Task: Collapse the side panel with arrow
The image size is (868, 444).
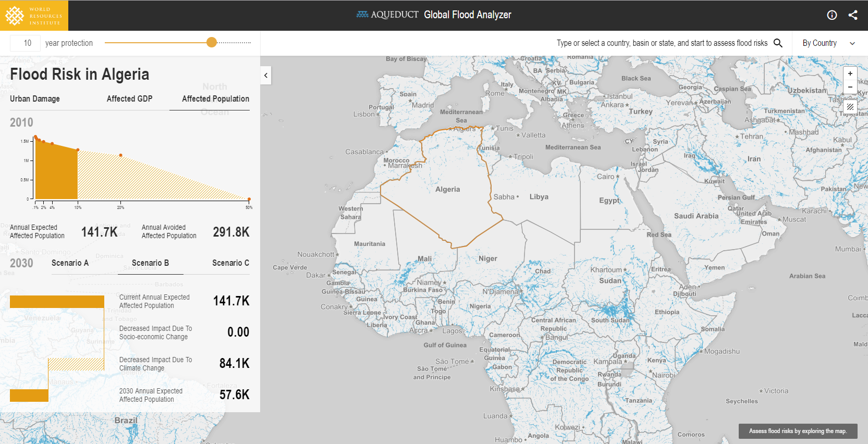Action: click(x=266, y=76)
